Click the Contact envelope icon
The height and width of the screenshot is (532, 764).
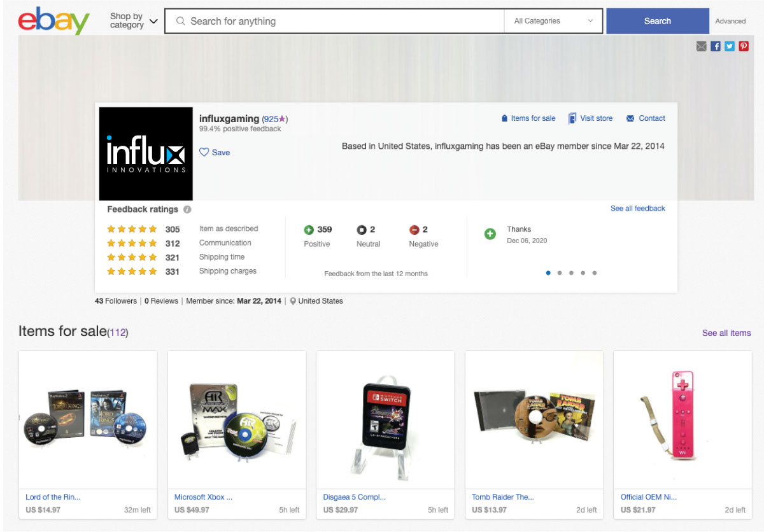point(630,118)
